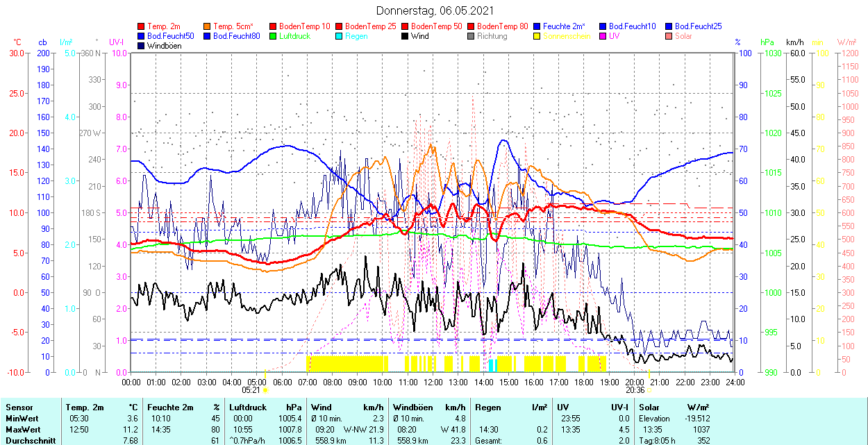Viewport: 868px width, 445px height.
Task: Click the cyan Regen legend swatch
Action: tap(340, 36)
